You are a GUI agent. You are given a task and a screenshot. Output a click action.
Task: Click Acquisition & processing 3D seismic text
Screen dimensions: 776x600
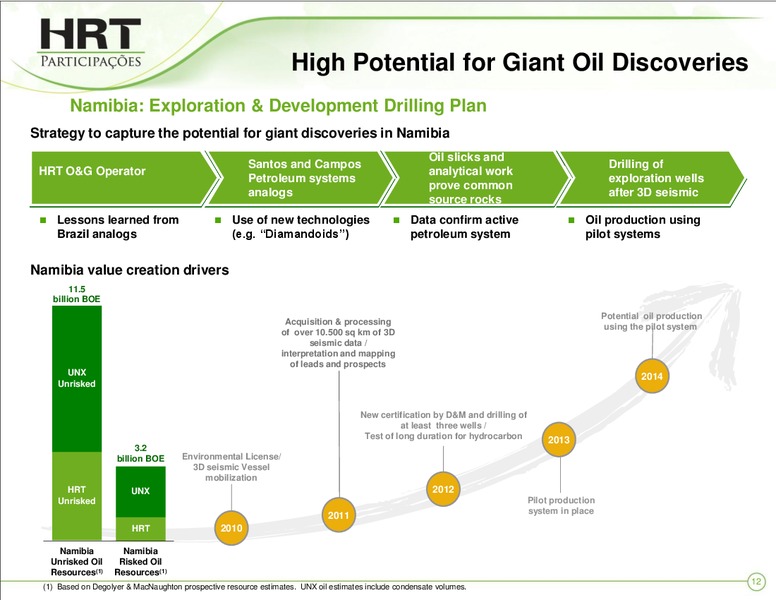point(338,343)
